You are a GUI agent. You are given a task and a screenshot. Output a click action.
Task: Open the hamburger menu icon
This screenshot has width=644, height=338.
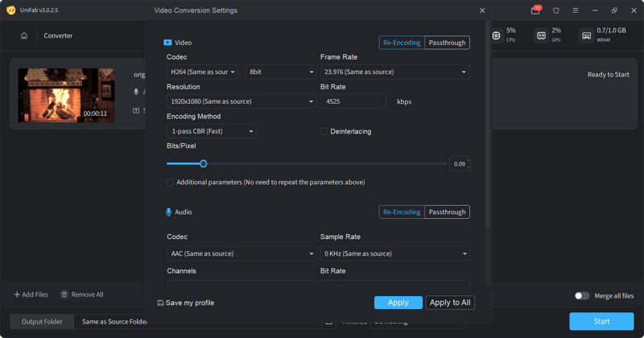tap(576, 10)
